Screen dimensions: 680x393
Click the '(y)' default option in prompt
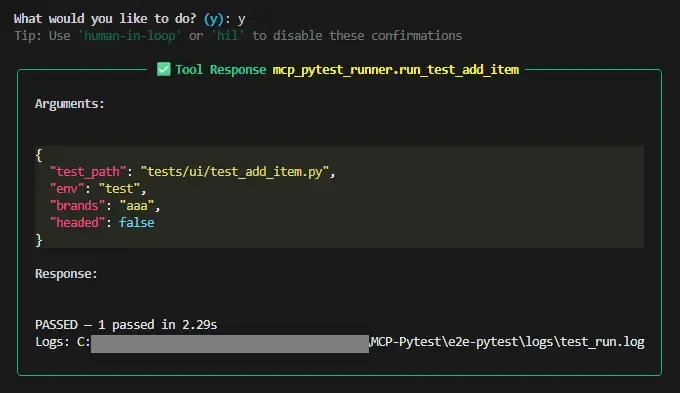coord(213,19)
